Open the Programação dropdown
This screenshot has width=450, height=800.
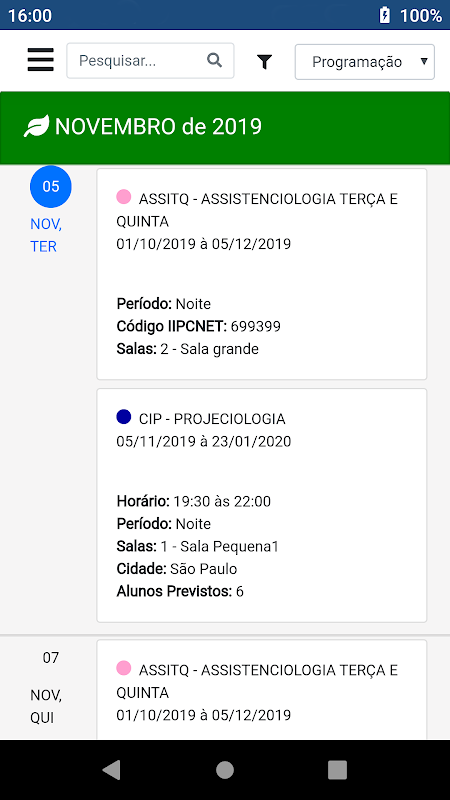point(365,62)
